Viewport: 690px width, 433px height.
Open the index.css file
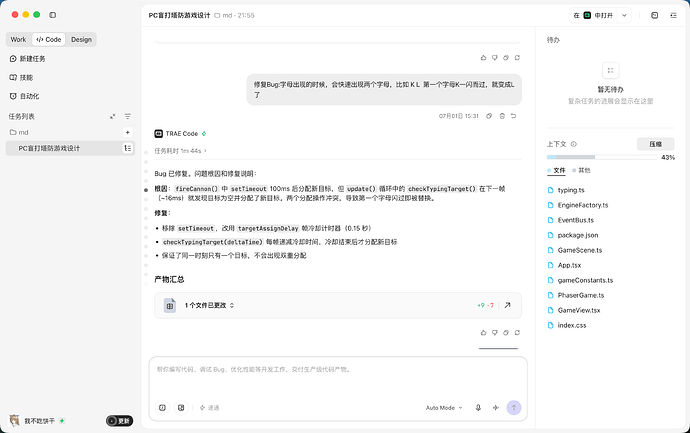pyautogui.click(x=567, y=325)
